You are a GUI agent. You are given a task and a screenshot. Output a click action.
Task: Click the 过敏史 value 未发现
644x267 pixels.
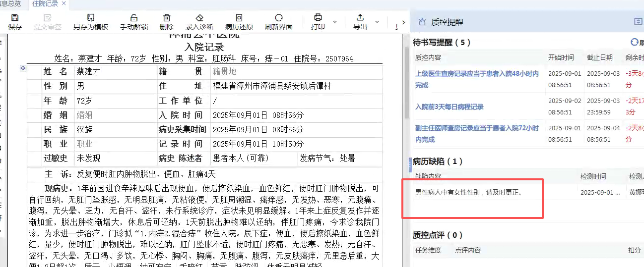(88, 159)
